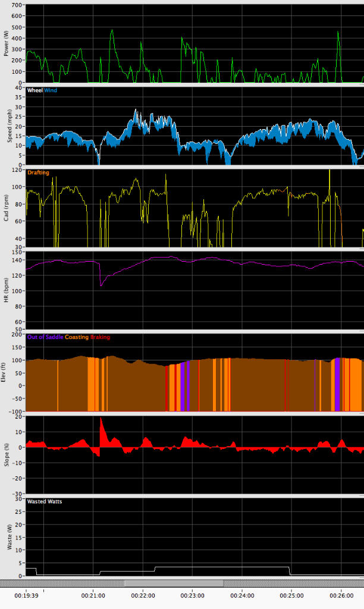The image size is (364, 609).
Task: Click the Wheel legend label
Action: click(x=35, y=91)
